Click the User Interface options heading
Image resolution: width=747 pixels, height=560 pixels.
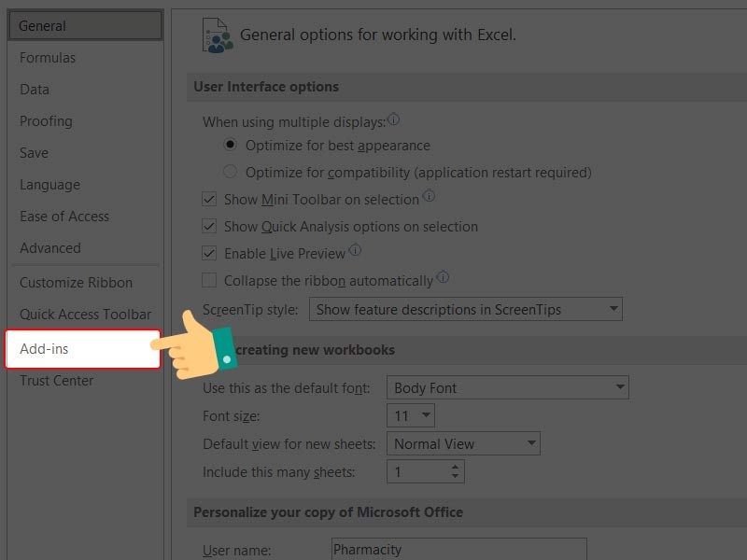pos(266,87)
